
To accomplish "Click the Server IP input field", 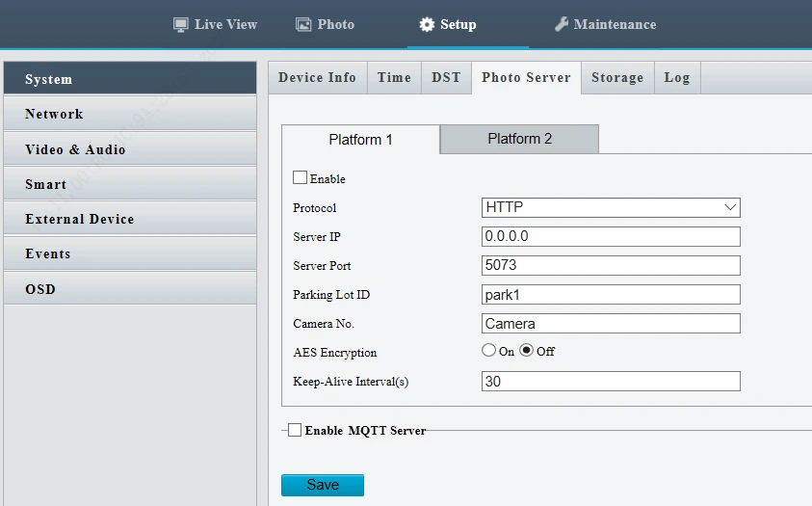I will click(x=611, y=237).
